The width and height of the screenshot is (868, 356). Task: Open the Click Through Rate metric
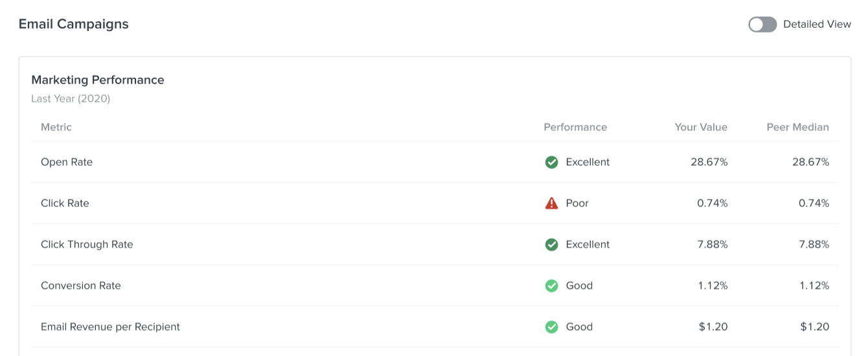tap(87, 245)
